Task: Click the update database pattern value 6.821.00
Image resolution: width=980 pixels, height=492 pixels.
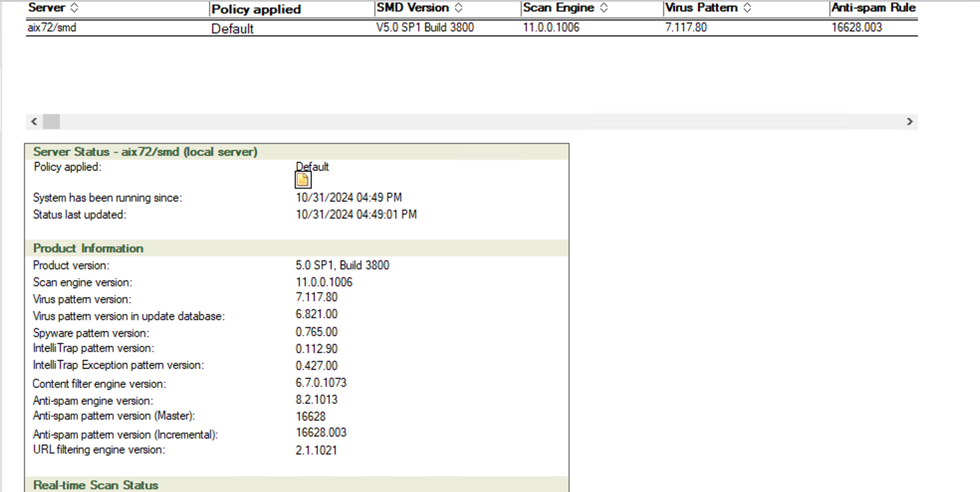Action: coord(316,315)
